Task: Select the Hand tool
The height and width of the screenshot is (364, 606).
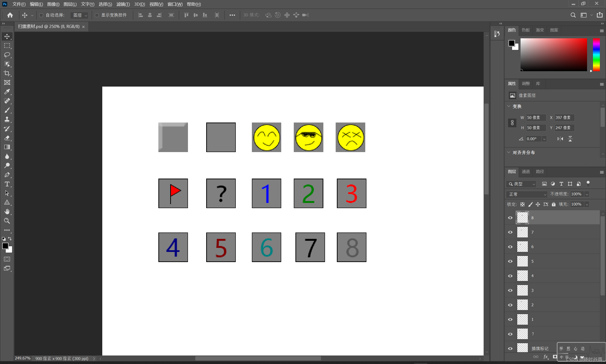Action: [x=7, y=211]
